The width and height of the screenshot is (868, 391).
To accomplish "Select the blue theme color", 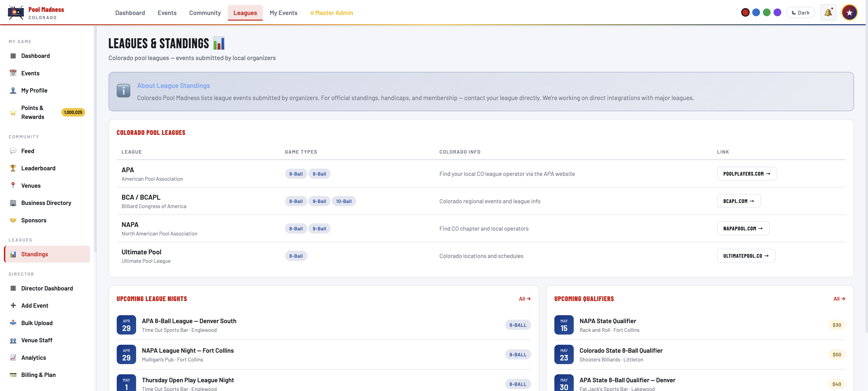I will [x=756, y=12].
